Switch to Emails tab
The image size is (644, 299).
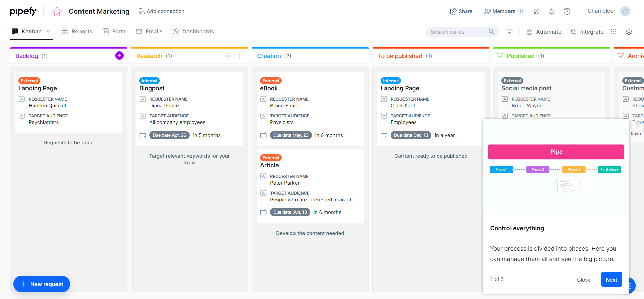(x=149, y=31)
